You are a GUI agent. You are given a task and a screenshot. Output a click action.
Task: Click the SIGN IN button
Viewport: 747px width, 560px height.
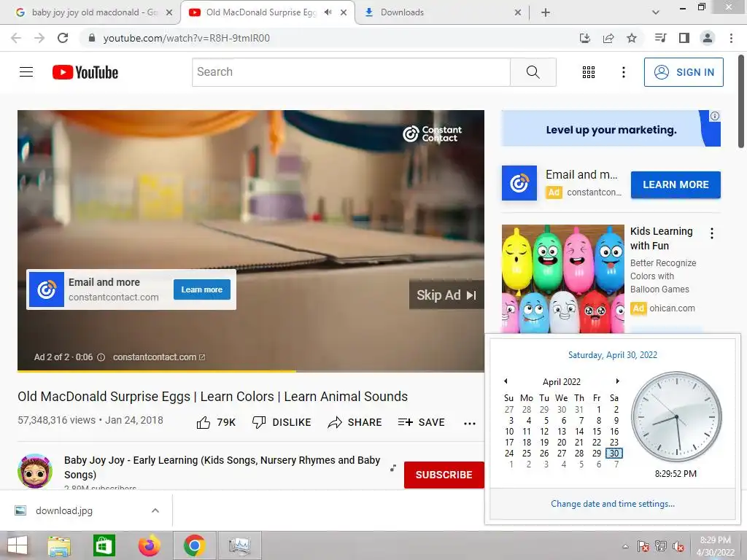[x=684, y=72]
